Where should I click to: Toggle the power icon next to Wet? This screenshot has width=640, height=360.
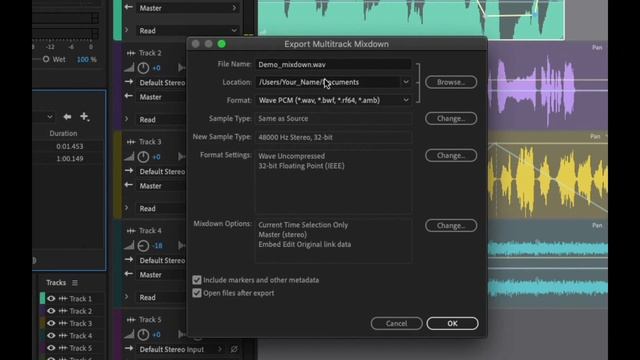click(46, 59)
